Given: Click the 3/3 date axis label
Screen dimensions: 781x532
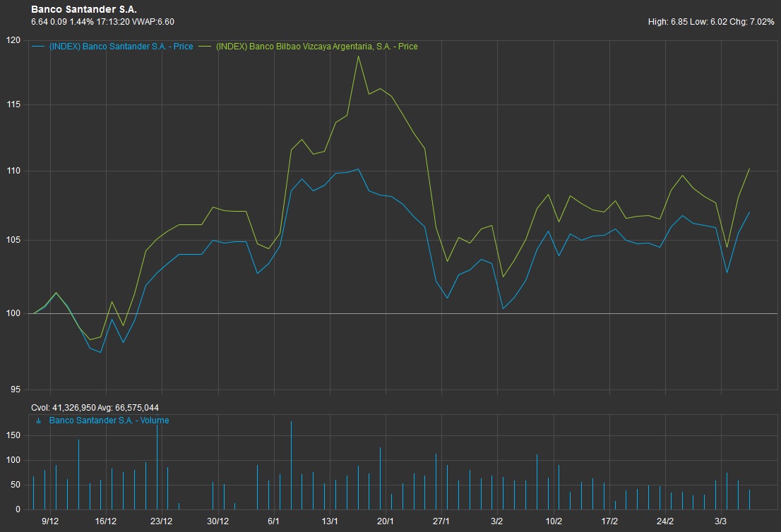Looking at the screenshot, I should coord(721,521).
